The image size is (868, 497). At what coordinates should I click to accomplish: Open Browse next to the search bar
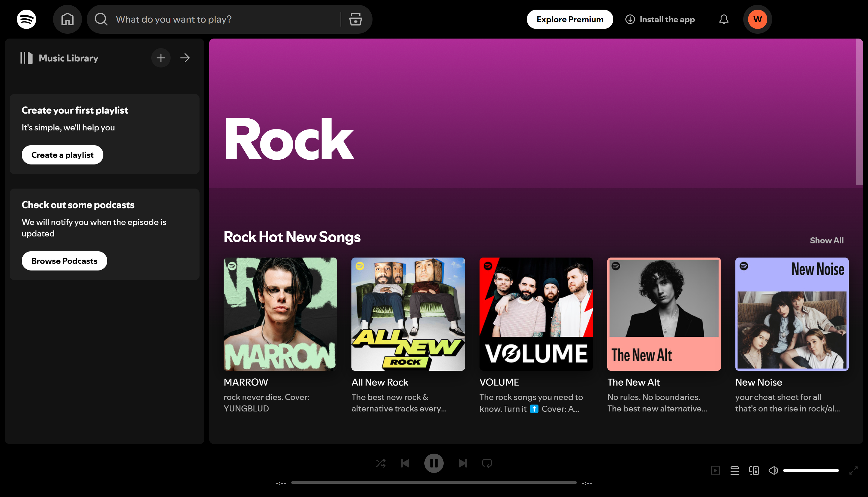355,19
